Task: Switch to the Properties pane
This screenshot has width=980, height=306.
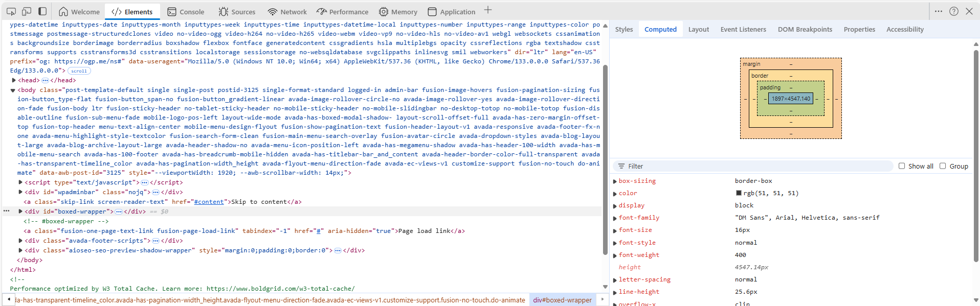Action: (x=859, y=29)
